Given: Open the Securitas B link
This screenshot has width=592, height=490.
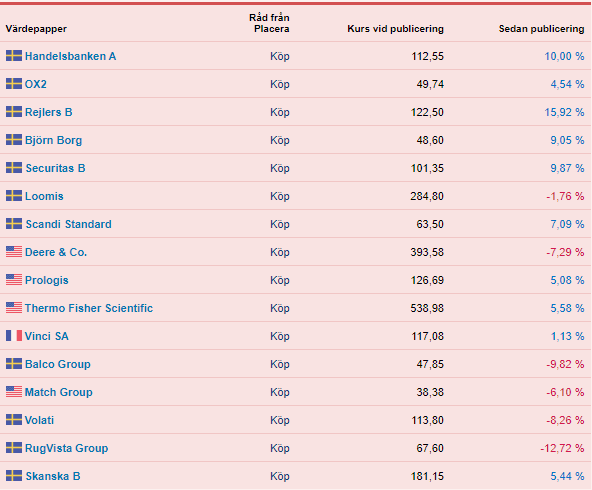Looking at the screenshot, I should coord(55,168).
